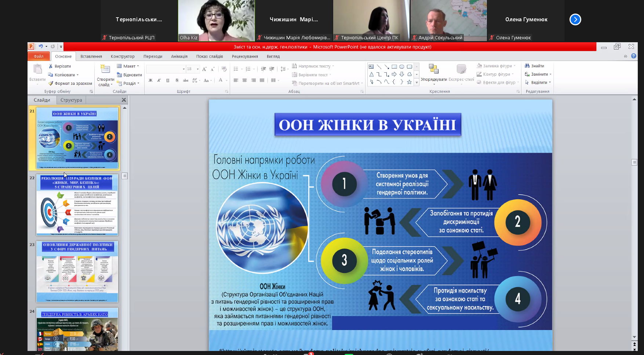Select the Arrow line shape
644x355 pixels.
[387, 67]
